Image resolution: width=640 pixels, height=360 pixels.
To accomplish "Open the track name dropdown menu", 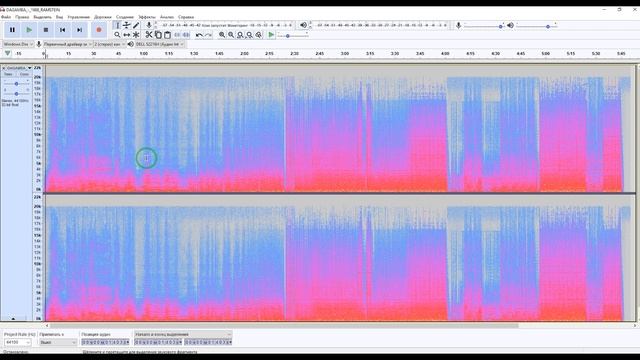I will tap(19, 68).
